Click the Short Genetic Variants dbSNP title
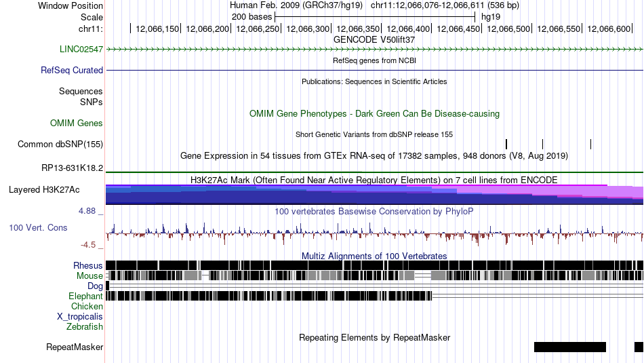Viewport: 644px width, 363px height. click(374, 134)
